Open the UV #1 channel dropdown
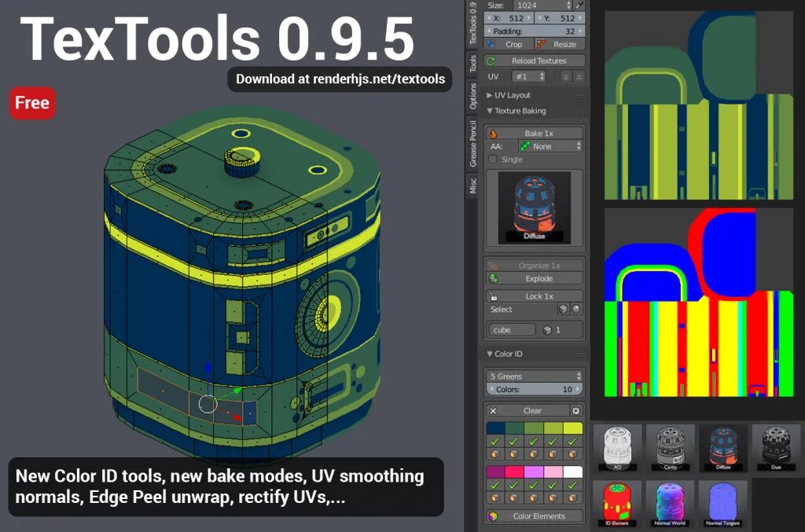The width and height of the screenshot is (805, 532). (528, 77)
